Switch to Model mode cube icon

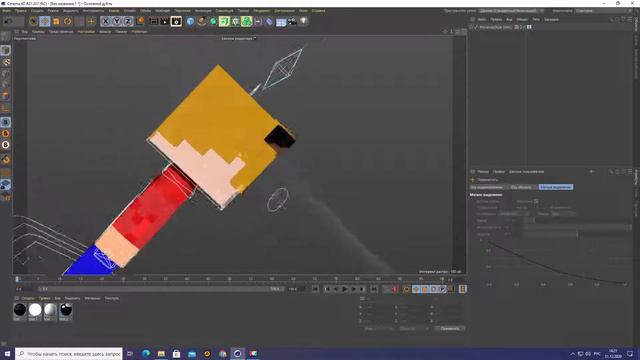[x=6, y=50]
